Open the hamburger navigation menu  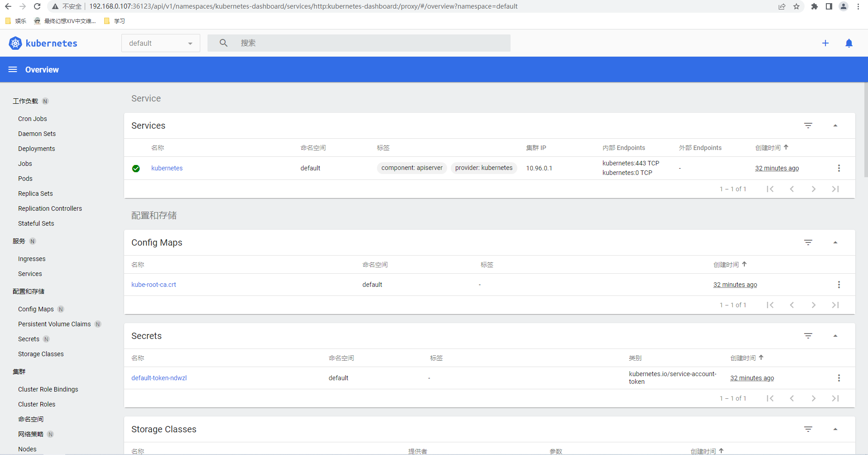[x=12, y=69]
